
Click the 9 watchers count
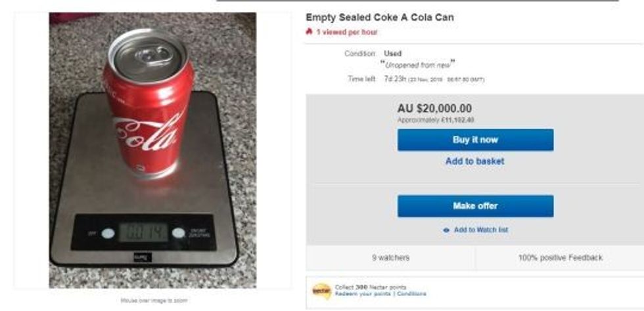coord(390,258)
